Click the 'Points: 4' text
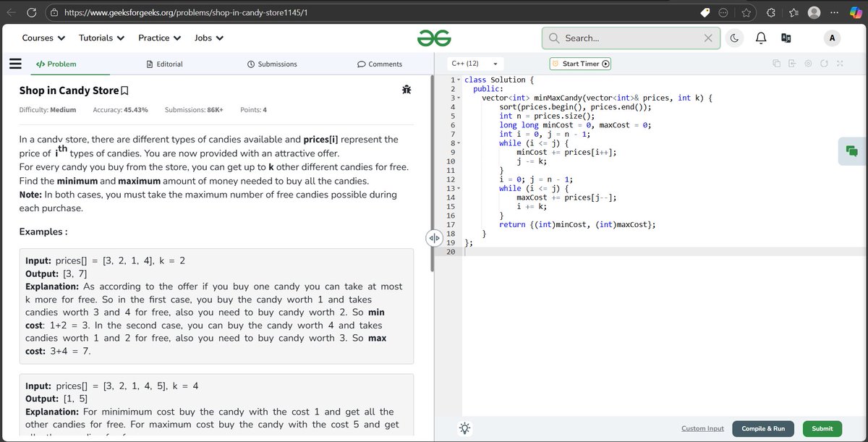868x442 pixels. coord(253,110)
